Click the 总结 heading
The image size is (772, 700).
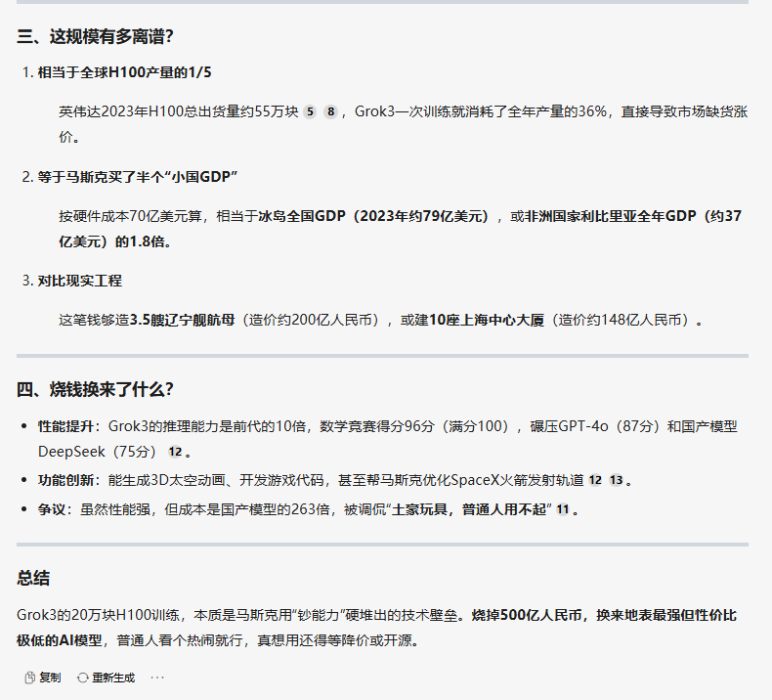(33, 578)
